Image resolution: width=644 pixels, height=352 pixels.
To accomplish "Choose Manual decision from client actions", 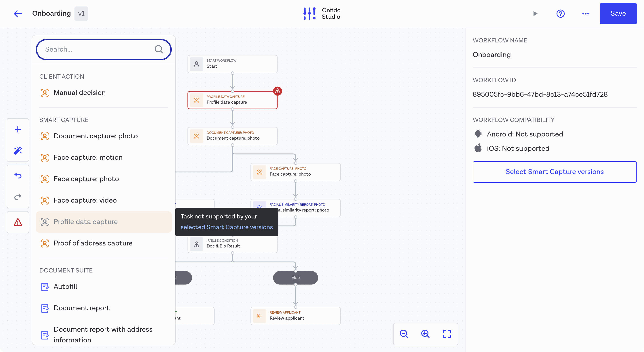I will [80, 93].
